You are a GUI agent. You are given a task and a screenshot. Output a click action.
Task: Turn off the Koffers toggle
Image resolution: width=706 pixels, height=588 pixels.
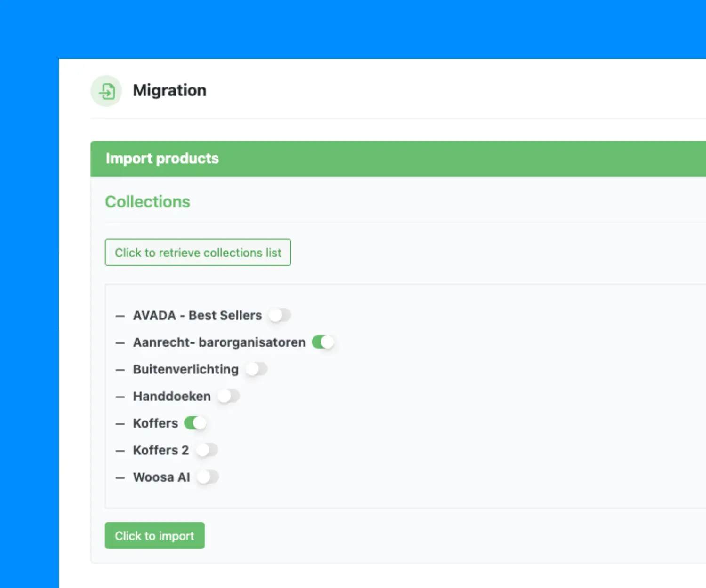[x=195, y=423]
